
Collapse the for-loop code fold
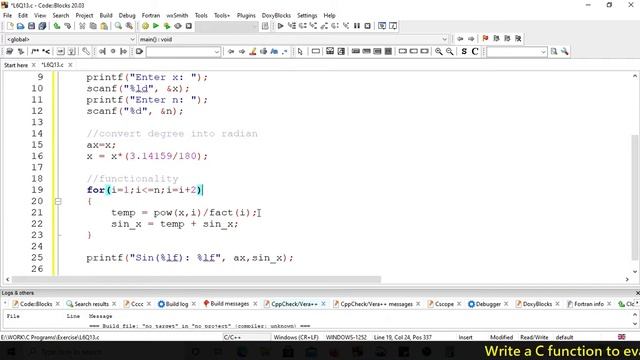(x=58, y=201)
